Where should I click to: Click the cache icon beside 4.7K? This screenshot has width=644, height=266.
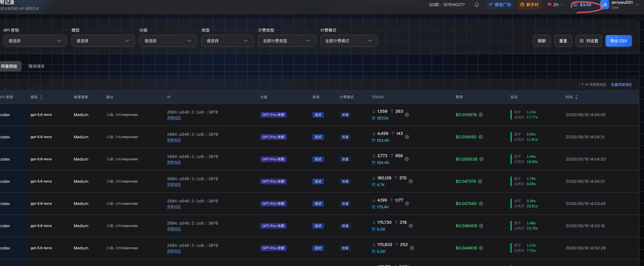pos(373,185)
